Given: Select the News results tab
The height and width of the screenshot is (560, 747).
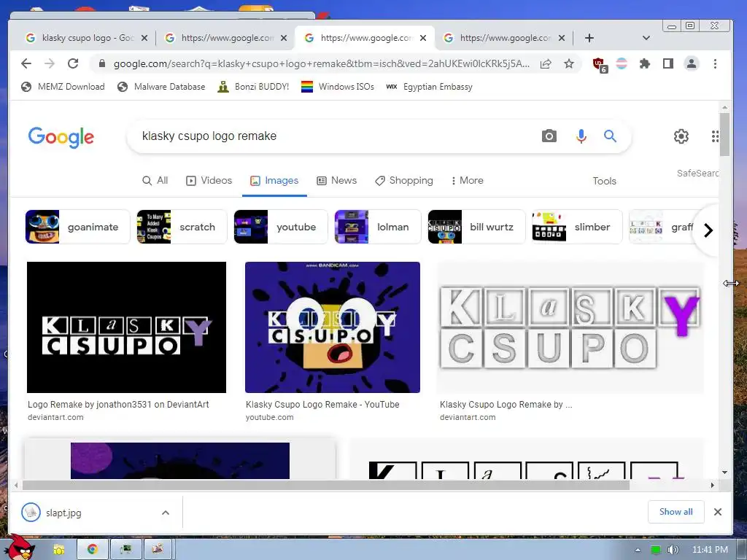Looking at the screenshot, I should [x=337, y=181].
